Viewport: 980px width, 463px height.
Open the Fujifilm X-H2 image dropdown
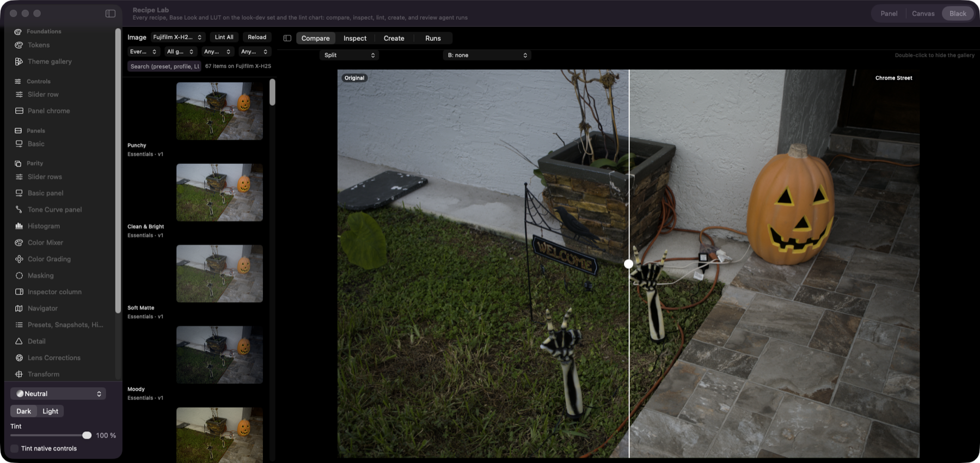pyautogui.click(x=177, y=37)
